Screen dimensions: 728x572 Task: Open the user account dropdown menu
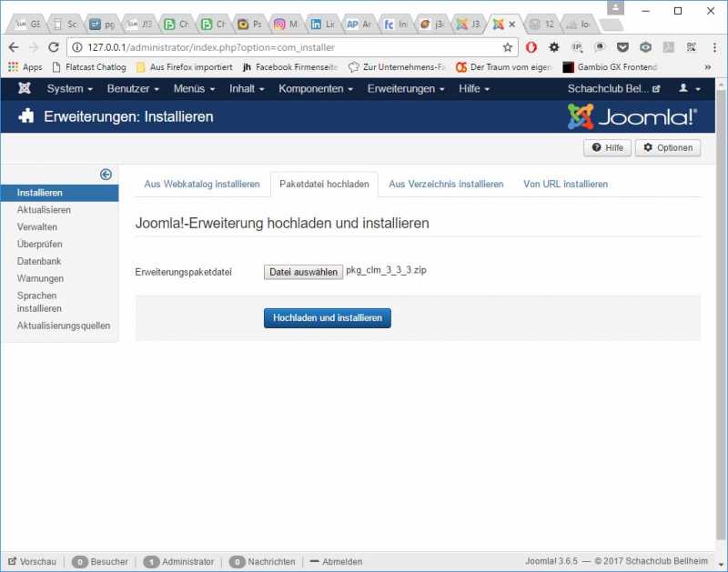[689, 88]
